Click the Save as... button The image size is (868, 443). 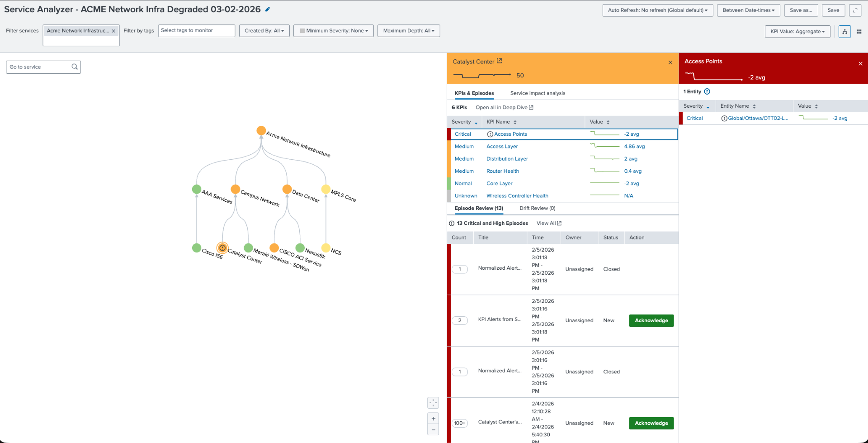point(801,10)
